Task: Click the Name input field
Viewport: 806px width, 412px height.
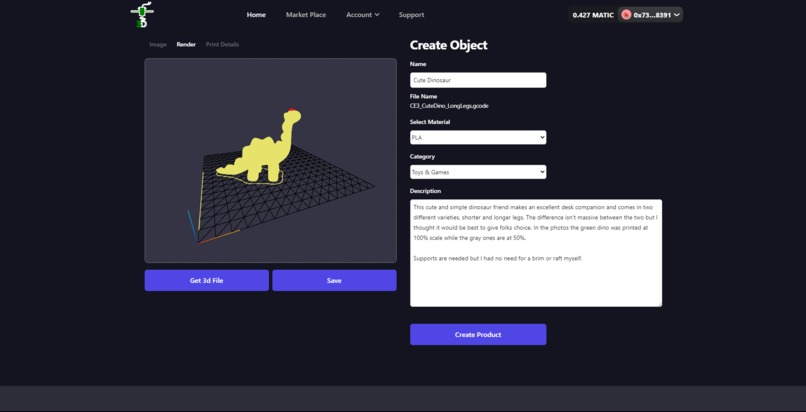Action: 478,80
